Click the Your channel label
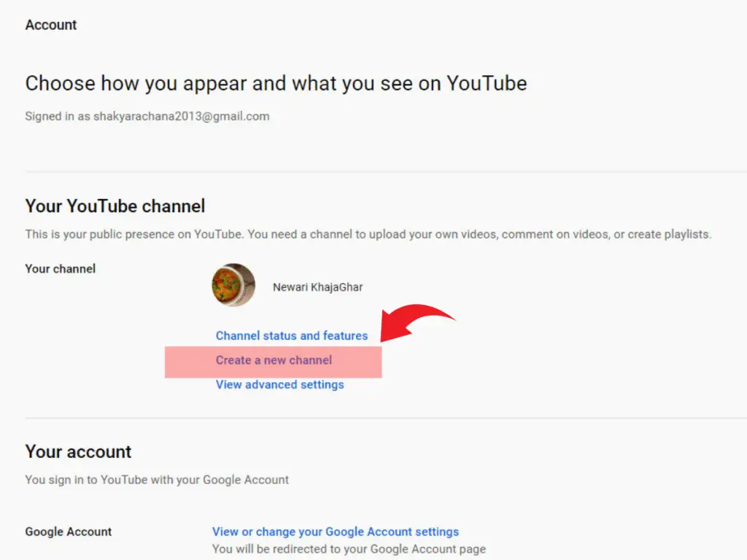The image size is (747, 560). (x=61, y=268)
